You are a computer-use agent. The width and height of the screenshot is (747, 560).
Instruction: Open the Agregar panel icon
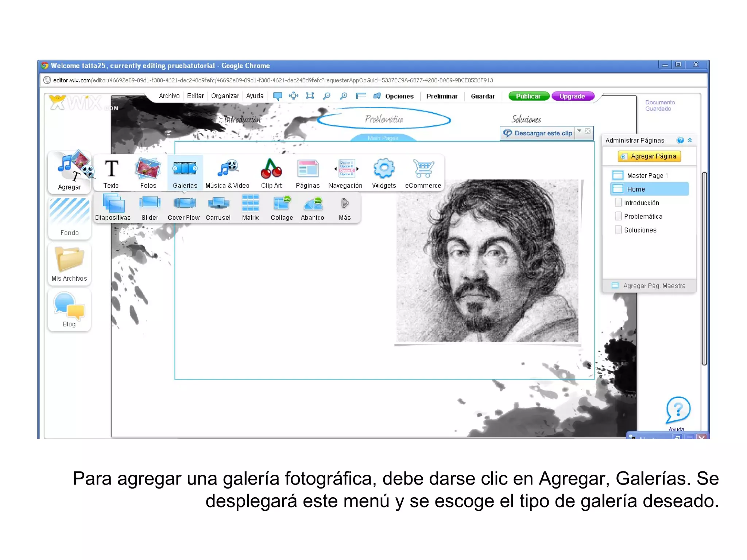click(x=69, y=171)
